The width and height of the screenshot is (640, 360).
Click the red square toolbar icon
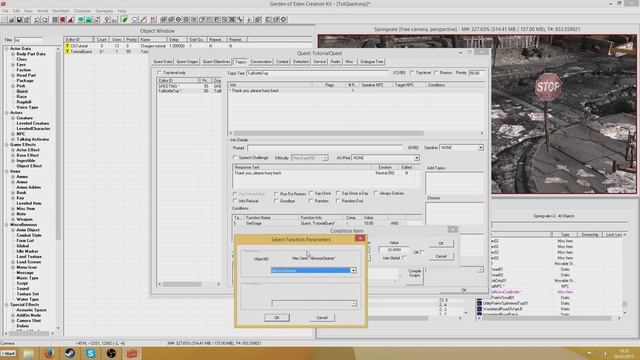[x=63, y=19]
